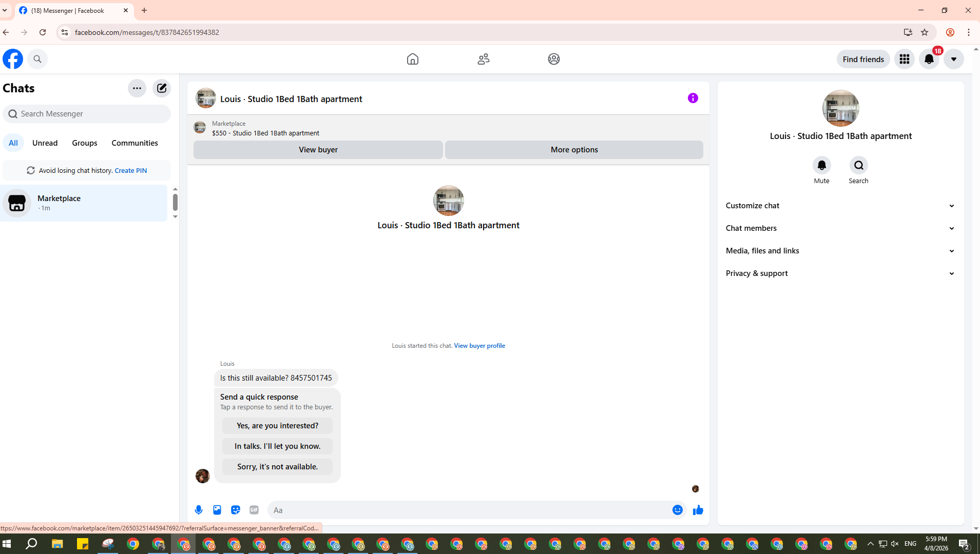
Task: Click ENG language indicator in taskbar
Action: point(911,544)
